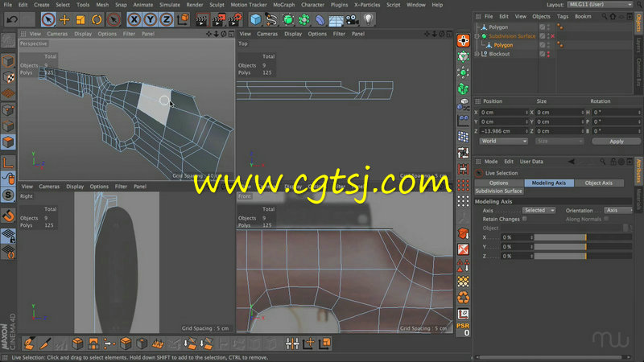Image resolution: width=644 pixels, height=362 pixels.
Task: Click the Rotation H input field
Action: click(x=616, y=113)
